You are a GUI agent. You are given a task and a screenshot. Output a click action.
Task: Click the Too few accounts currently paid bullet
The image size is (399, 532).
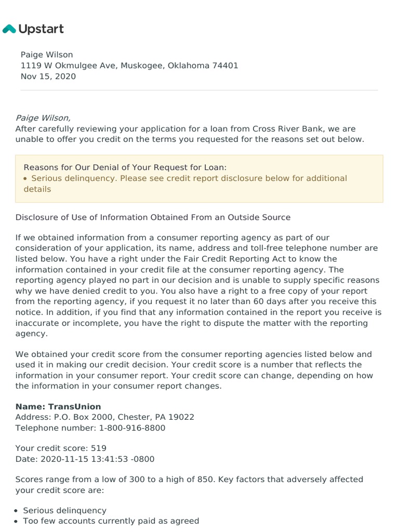tap(111, 521)
